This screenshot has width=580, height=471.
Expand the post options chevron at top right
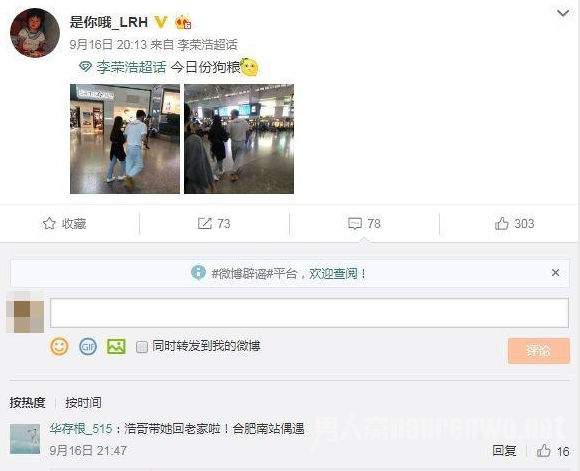563,13
